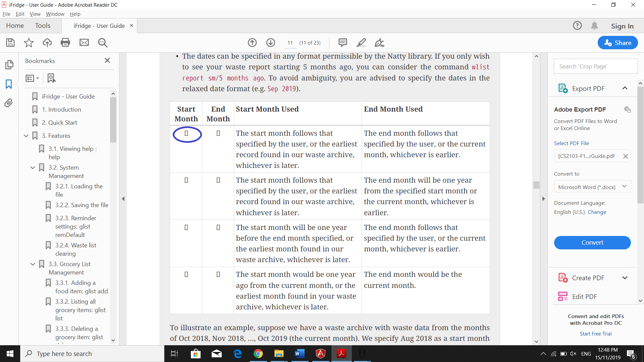Expand the Create PDF section
Image resolution: width=644 pixels, height=362 pixels.
[625, 278]
